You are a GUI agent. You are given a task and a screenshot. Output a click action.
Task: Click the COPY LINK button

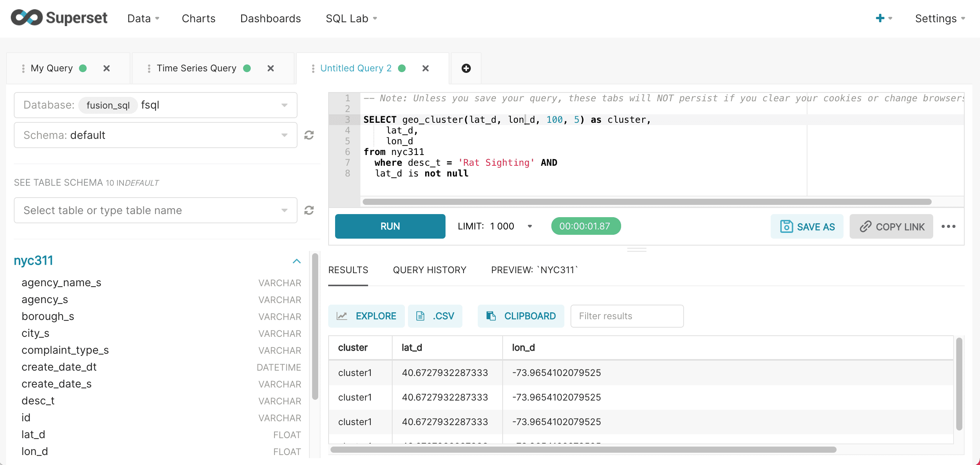point(891,226)
